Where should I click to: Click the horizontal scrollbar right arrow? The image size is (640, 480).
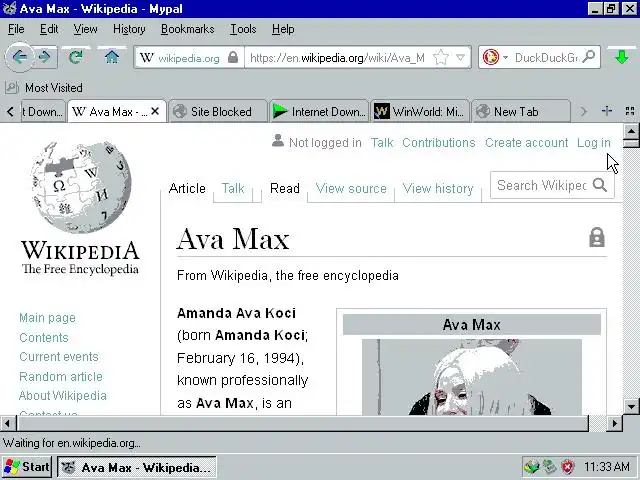614,423
